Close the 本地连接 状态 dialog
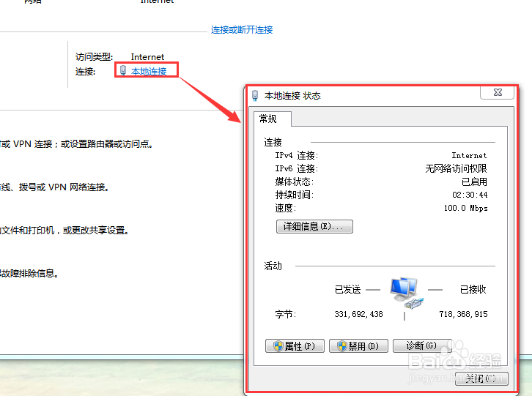Image resolution: width=532 pixels, height=396 pixels. [x=498, y=92]
